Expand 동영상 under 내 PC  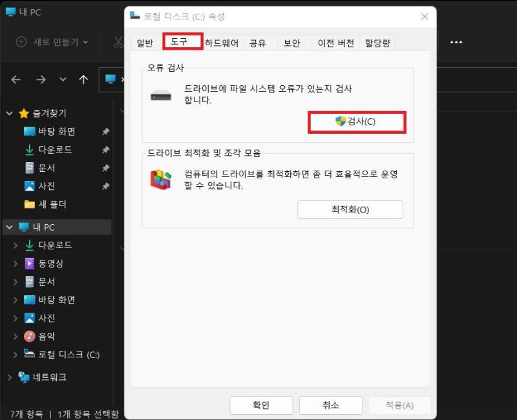click(x=15, y=264)
